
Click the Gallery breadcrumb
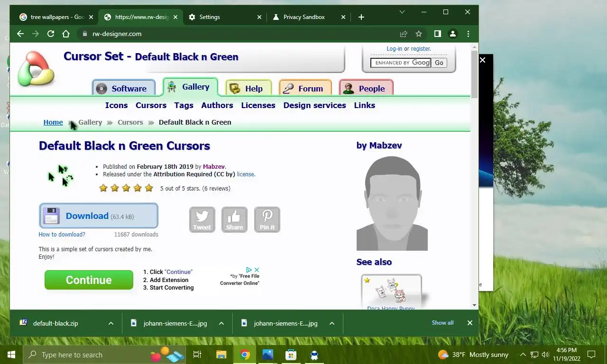pos(90,122)
